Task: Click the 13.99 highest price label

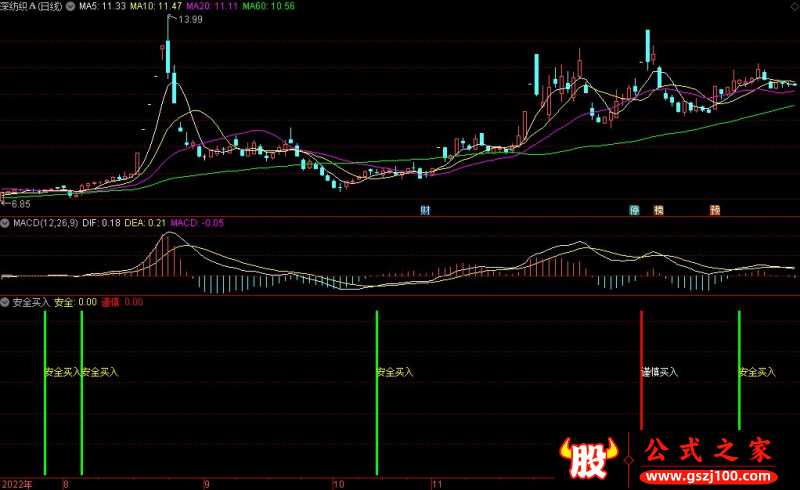Action: coord(188,19)
